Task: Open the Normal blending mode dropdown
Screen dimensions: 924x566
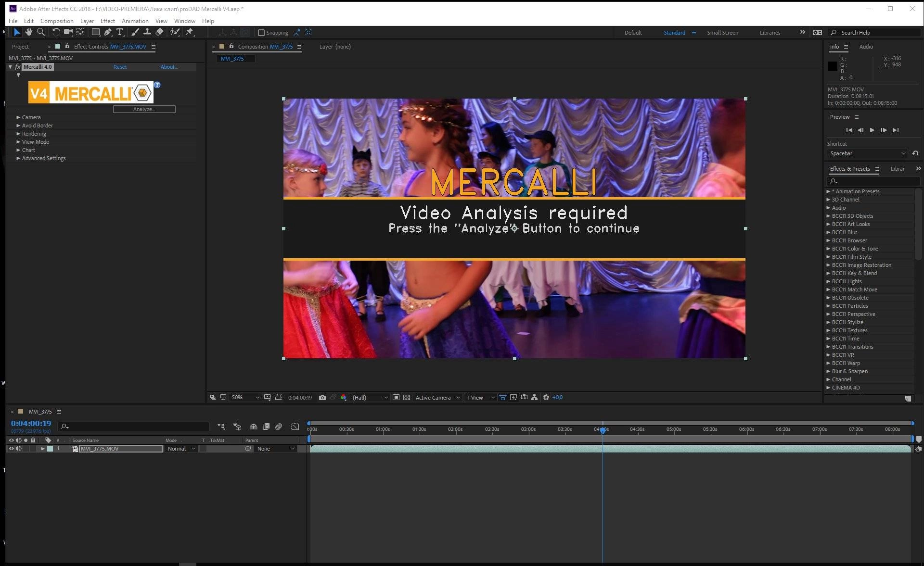Action: point(181,449)
